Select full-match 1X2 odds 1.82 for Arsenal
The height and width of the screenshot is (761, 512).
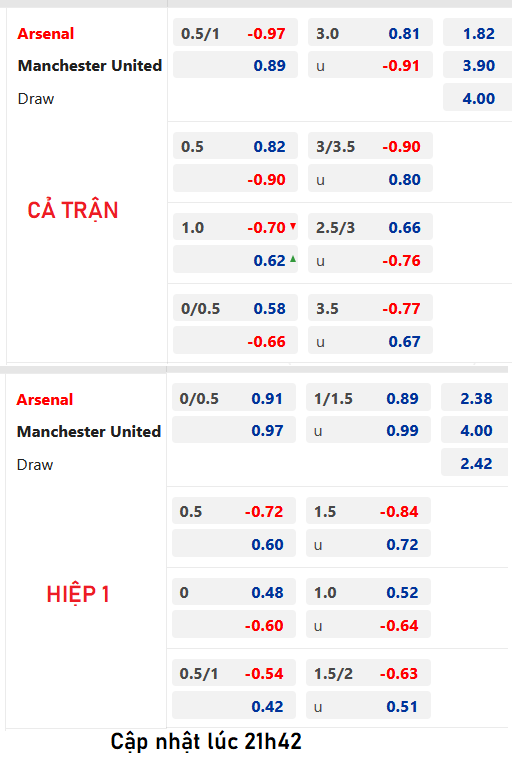(478, 33)
